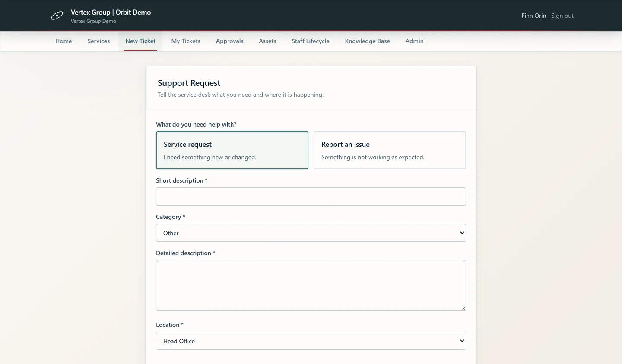Open the Category dropdown showing Other

pos(311,233)
